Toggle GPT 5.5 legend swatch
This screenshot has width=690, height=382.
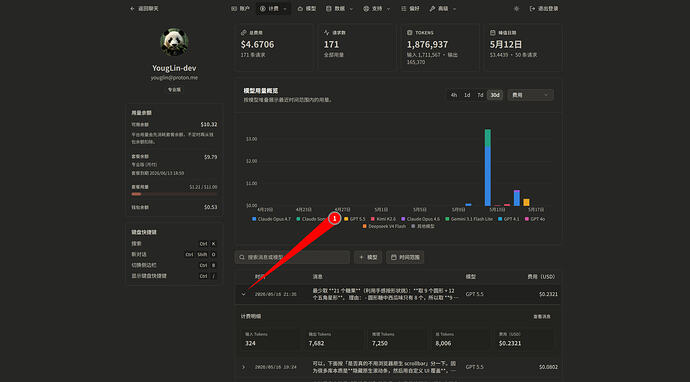(346, 219)
